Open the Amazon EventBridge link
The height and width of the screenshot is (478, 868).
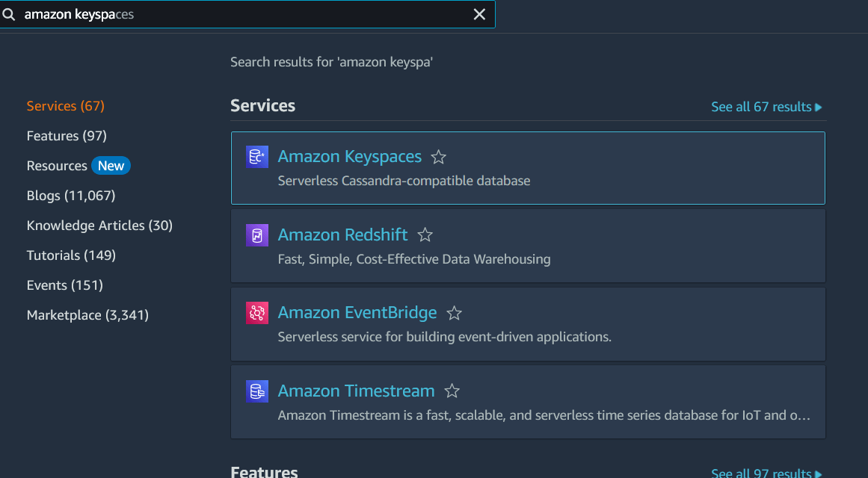pyautogui.click(x=357, y=313)
